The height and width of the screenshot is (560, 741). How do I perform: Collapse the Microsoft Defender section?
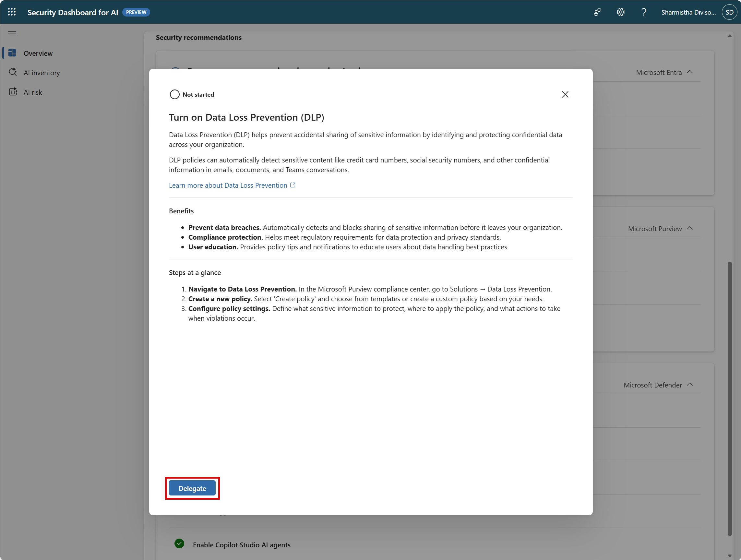point(690,385)
